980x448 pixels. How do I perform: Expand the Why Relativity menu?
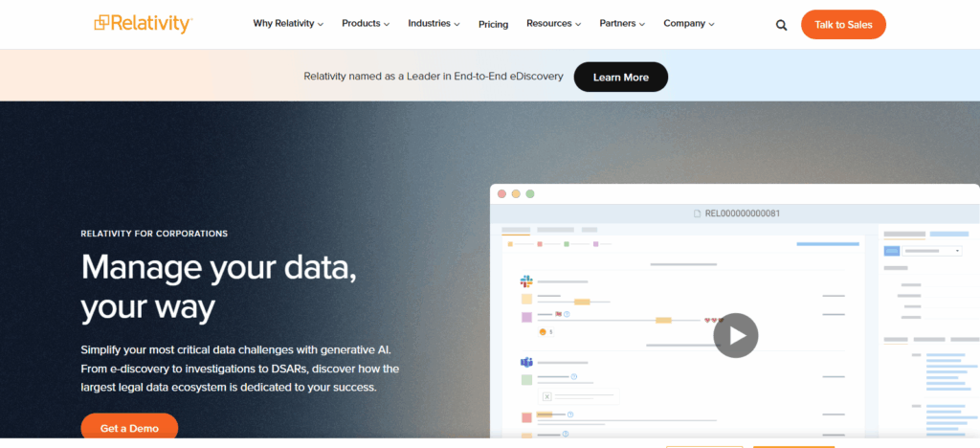(288, 24)
